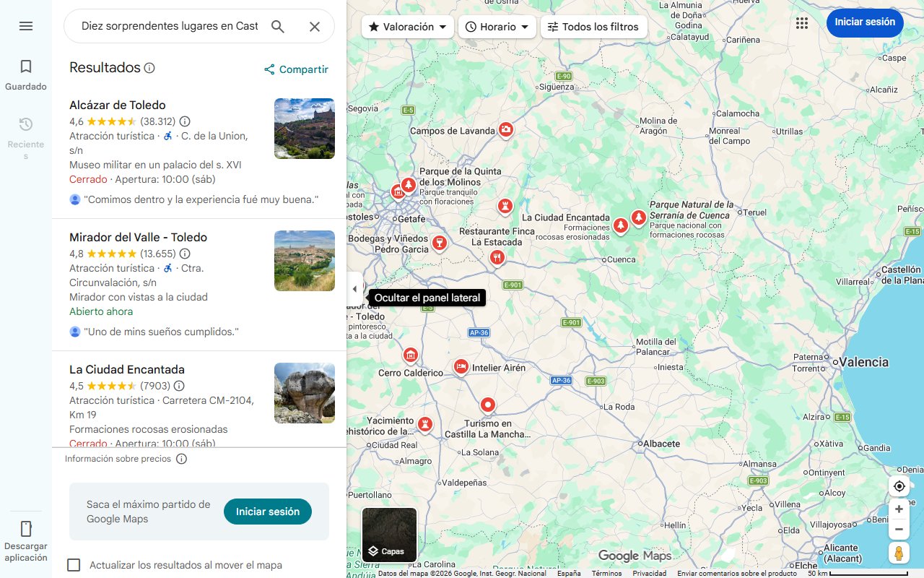Click the search magnifier icon

click(x=278, y=27)
